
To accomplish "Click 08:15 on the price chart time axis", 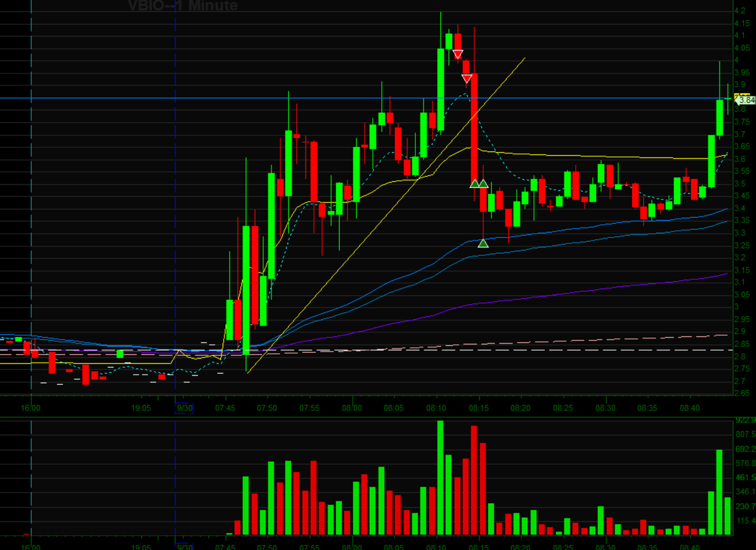I will click(479, 408).
